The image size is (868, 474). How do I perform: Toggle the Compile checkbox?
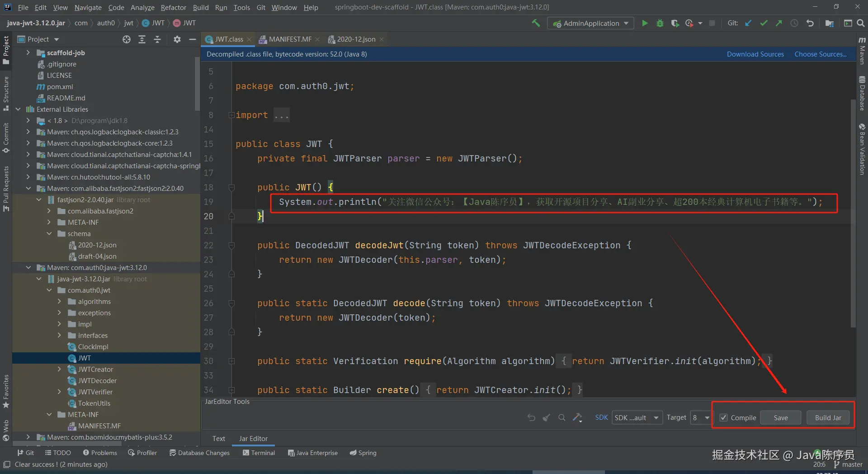[724, 417]
